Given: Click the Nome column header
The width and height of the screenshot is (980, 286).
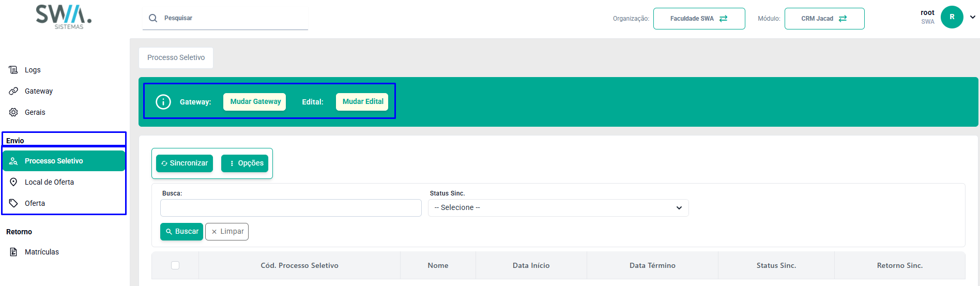Looking at the screenshot, I should 438,265.
